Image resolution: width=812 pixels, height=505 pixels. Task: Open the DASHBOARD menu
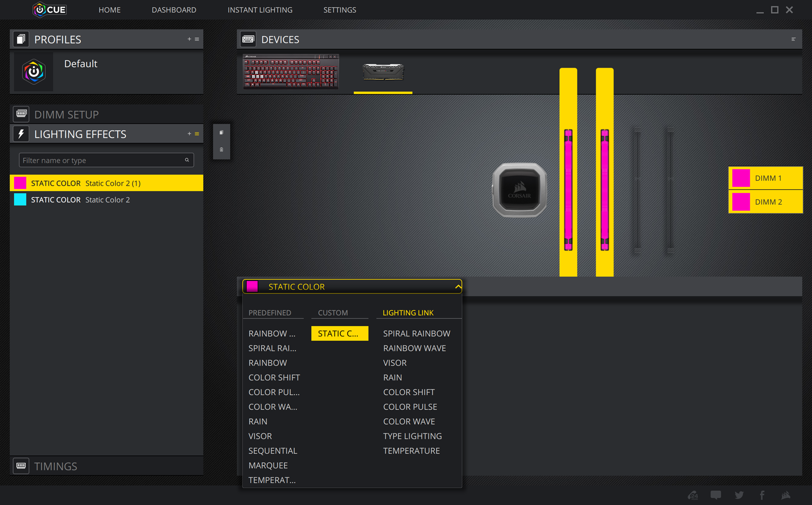point(174,10)
